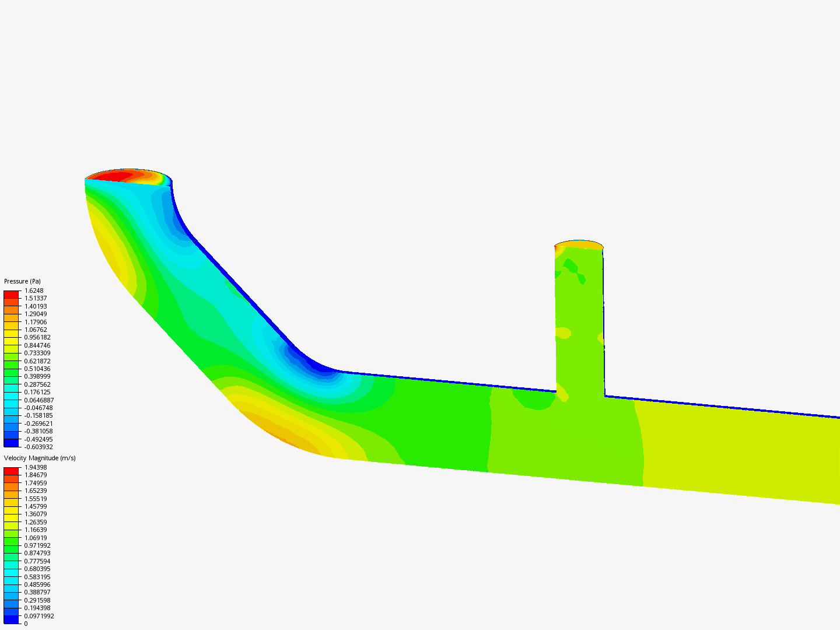
Task: Click the pressure value 0.844746
Action: click(x=37, y=345)
